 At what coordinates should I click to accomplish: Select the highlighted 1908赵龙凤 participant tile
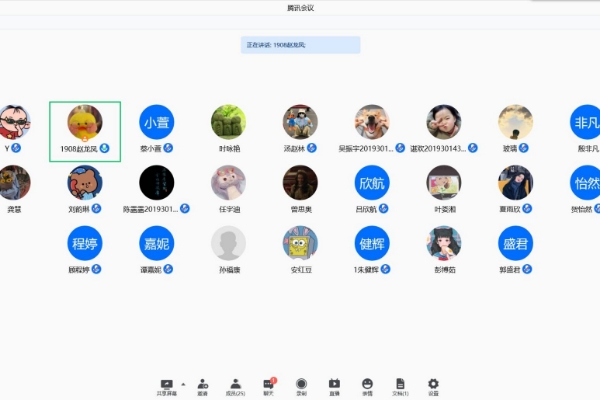pyautogui.click(x=85, y=130)
